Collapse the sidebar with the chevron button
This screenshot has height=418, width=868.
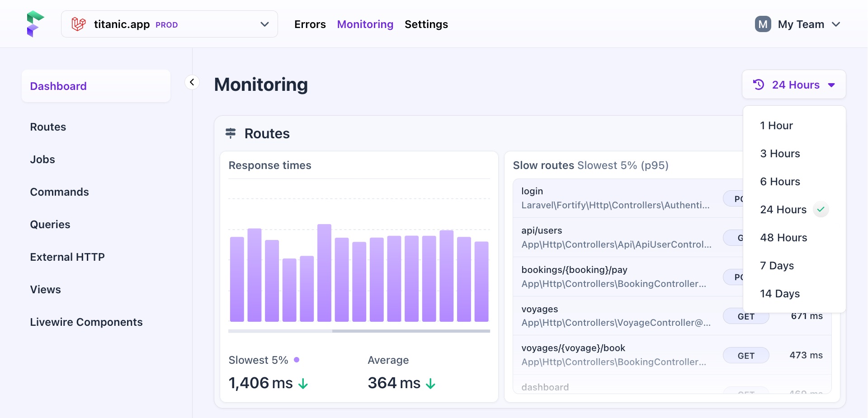point(192,82)
